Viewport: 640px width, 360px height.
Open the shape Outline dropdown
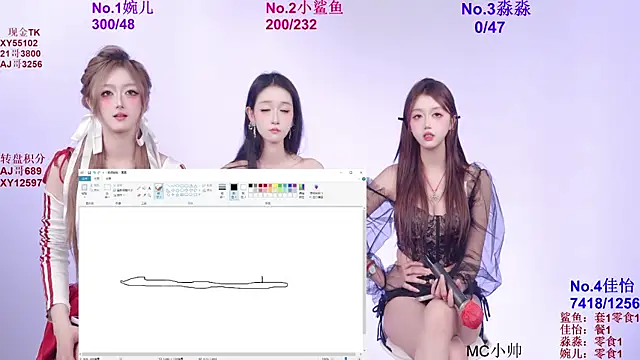[x=207, y=185]
